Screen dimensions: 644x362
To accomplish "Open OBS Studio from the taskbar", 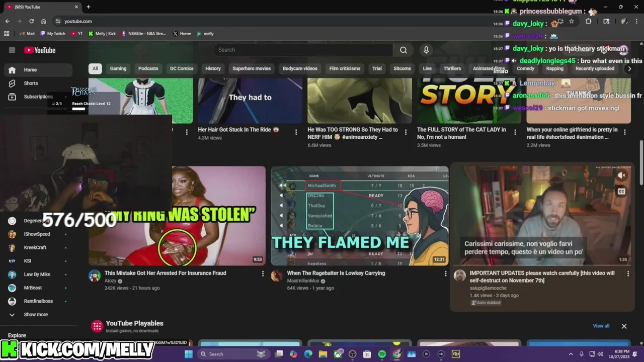I will [352, 354].
